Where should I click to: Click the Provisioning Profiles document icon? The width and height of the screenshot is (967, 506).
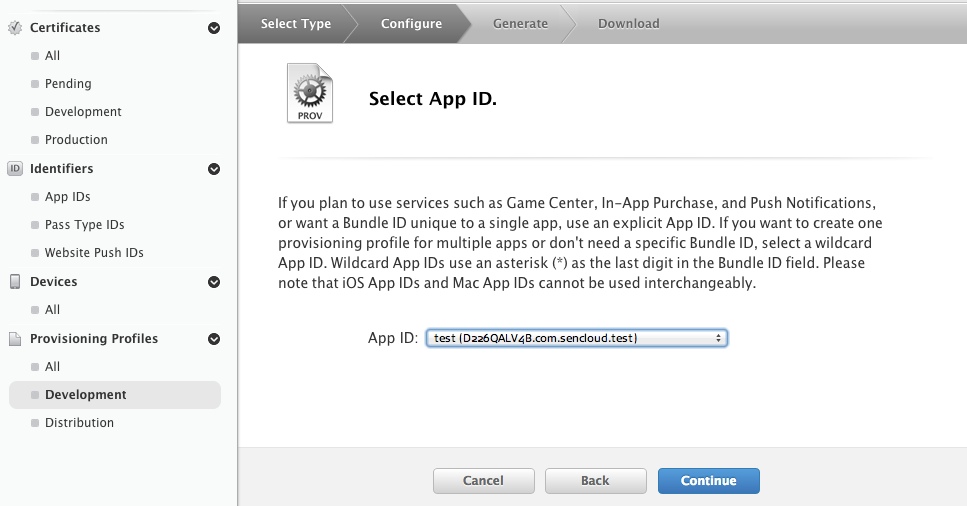[x=15, y=339]
